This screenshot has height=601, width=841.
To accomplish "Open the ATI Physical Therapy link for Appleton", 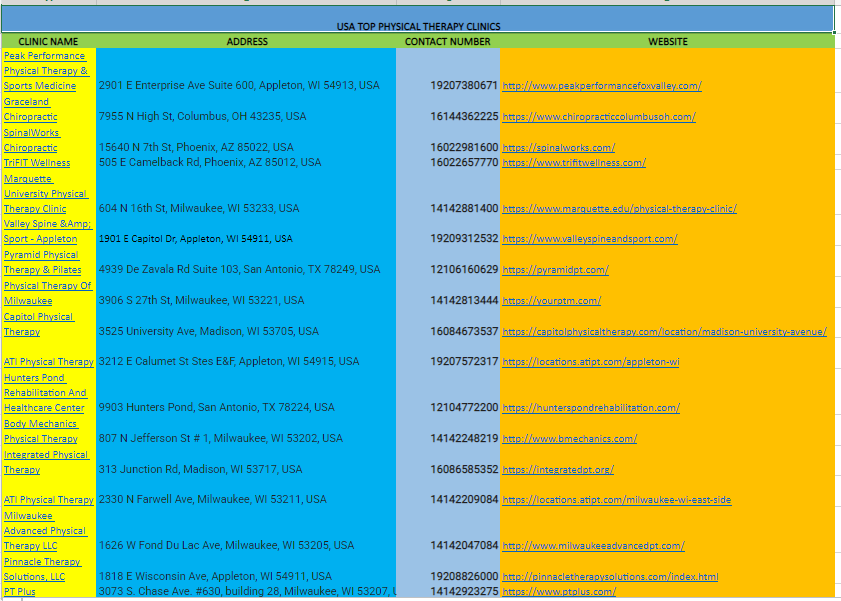I will pyautogui.click(x=49, y=362).
